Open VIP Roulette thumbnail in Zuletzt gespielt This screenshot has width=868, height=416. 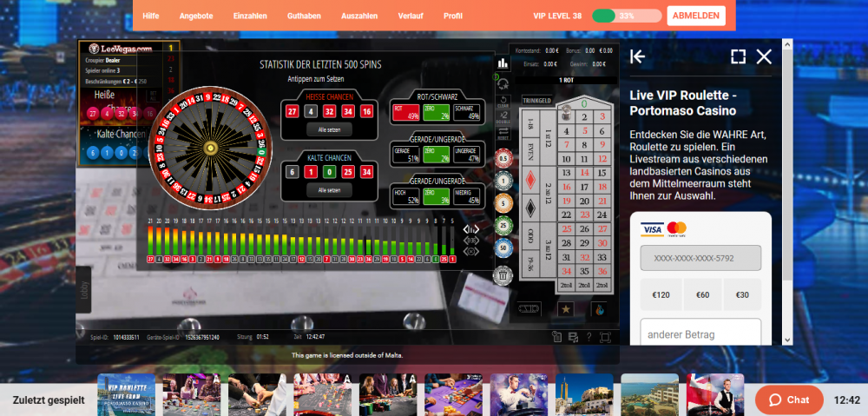click(126, 394)
